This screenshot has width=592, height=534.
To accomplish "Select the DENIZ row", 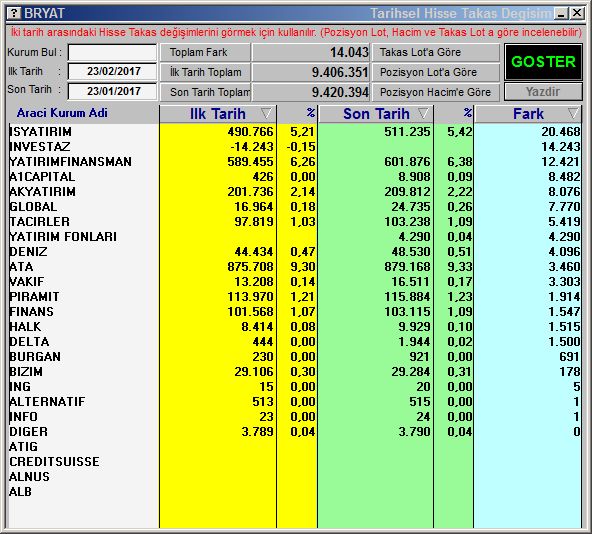I will (x=294, y=252).
